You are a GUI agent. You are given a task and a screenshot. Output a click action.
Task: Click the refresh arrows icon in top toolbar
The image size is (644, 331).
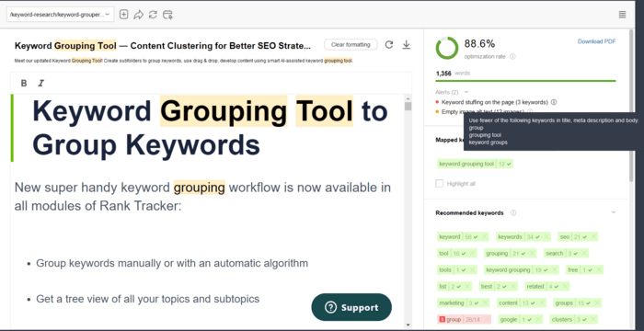[153, 15]
